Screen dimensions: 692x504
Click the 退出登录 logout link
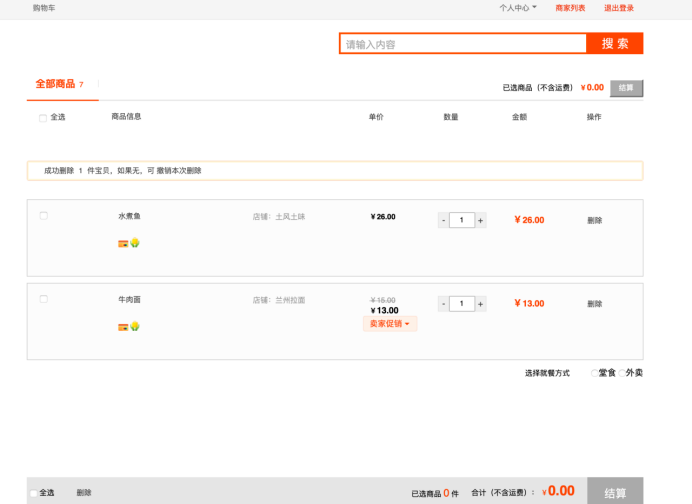(618, 8)
